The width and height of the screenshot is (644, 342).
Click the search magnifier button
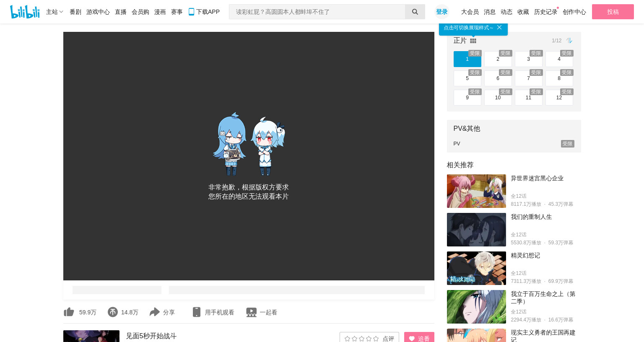[x=415, y=12]
